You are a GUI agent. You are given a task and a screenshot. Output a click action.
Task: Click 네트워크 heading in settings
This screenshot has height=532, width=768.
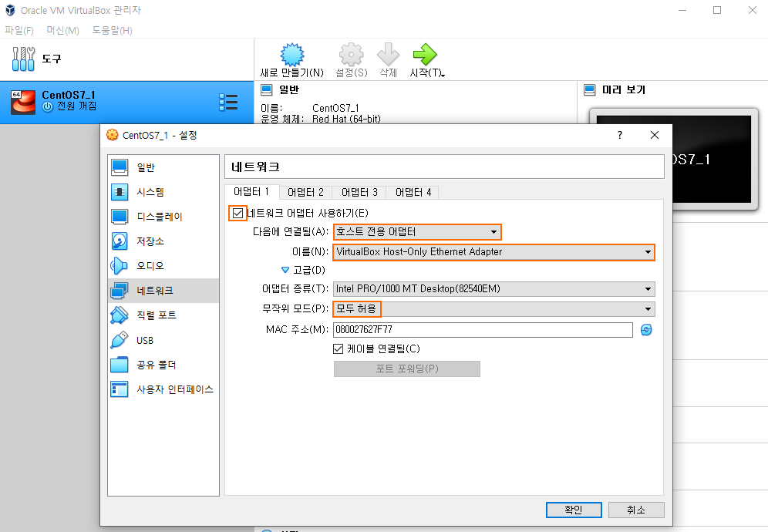click(x=255, y=167)
